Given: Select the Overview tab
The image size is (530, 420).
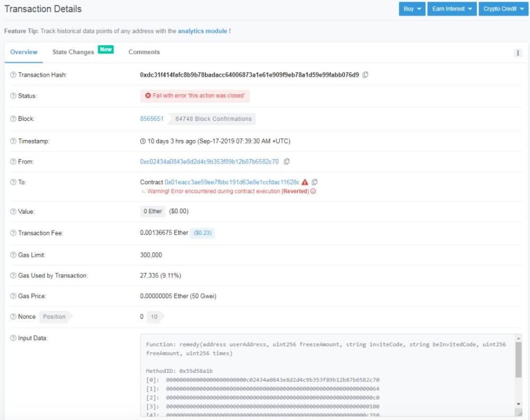Looking at the screenshot, I should tap(24, 52).
